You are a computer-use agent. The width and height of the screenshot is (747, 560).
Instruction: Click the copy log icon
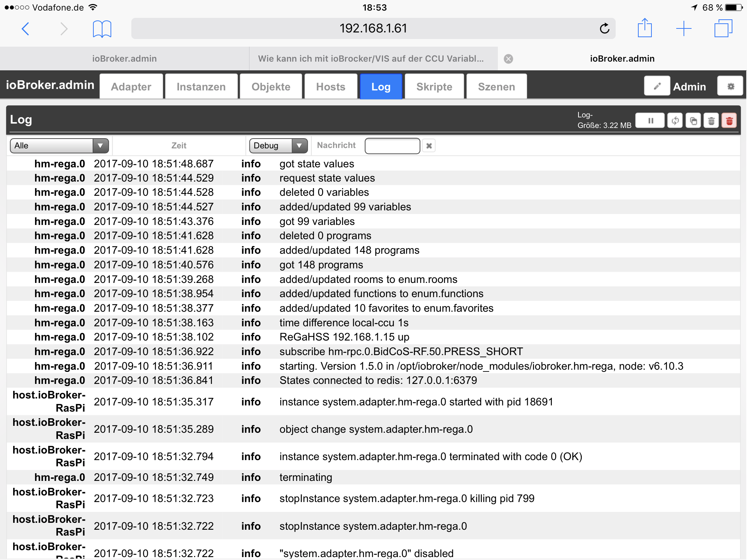(x=693, y=121)
